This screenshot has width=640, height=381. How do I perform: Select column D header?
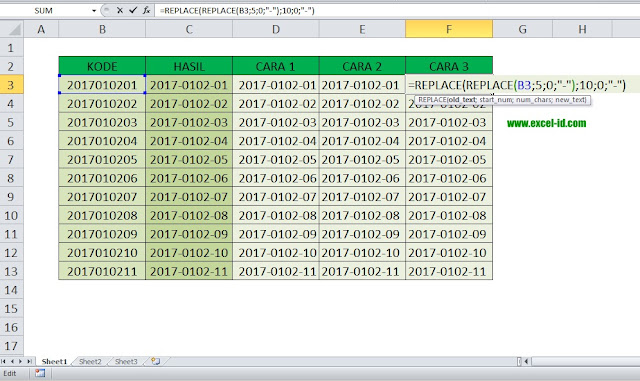coord(276,29)
